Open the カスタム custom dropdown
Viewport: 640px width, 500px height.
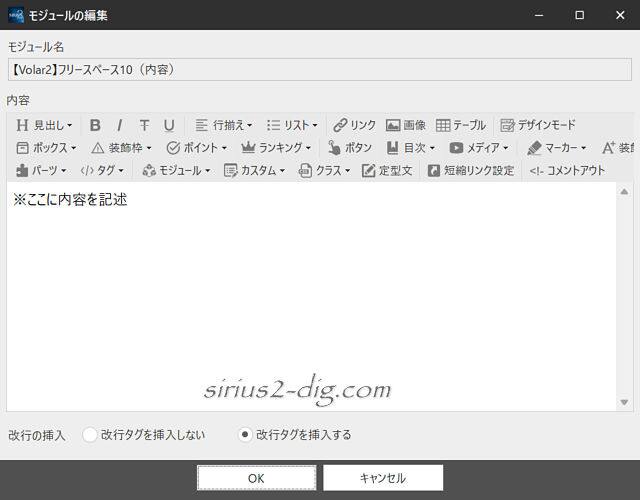tap(254, 171)
